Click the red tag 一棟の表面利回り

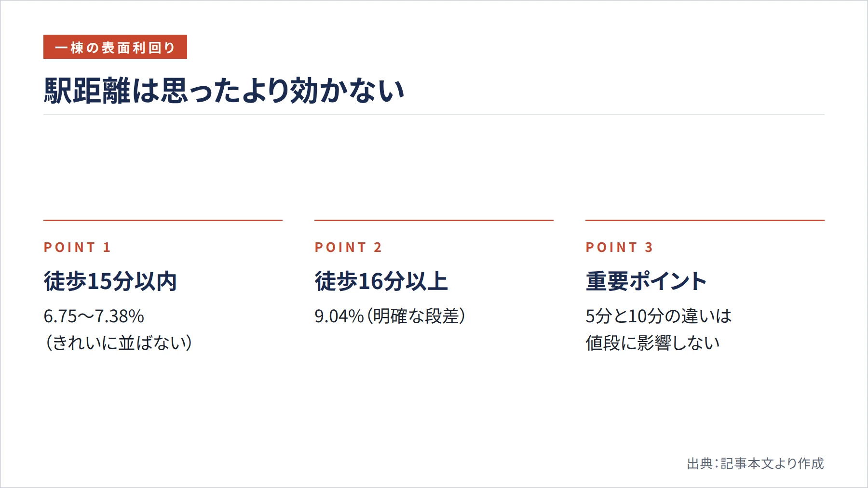pos(115,47)
